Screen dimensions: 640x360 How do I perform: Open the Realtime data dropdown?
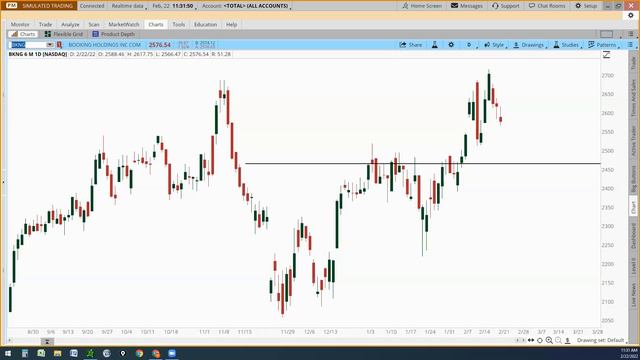click(129, 6)
